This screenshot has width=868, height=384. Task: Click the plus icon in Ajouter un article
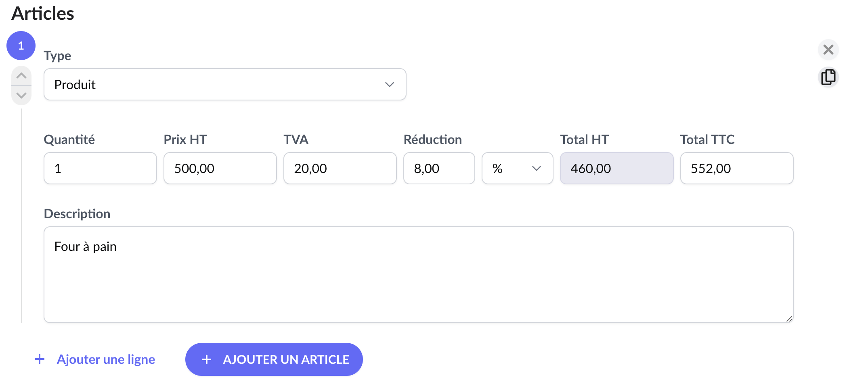[207, 359]
